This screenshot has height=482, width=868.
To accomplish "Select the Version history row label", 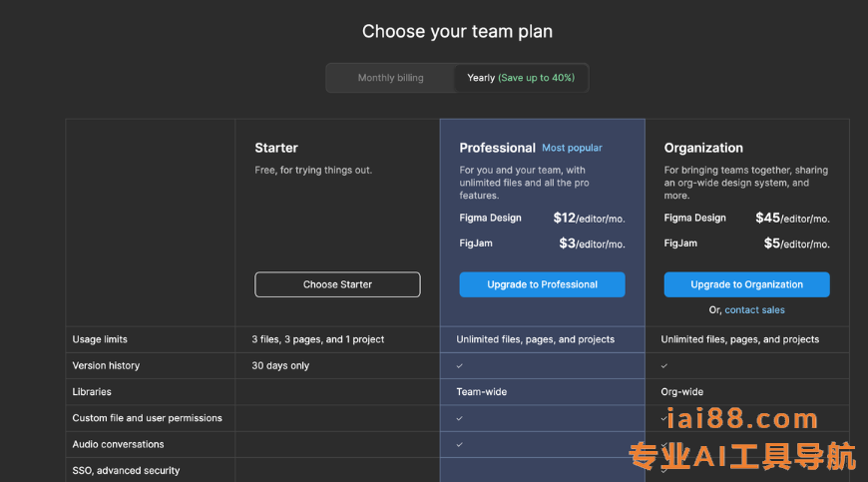I will pyautogui.click(x=106, y=366).
